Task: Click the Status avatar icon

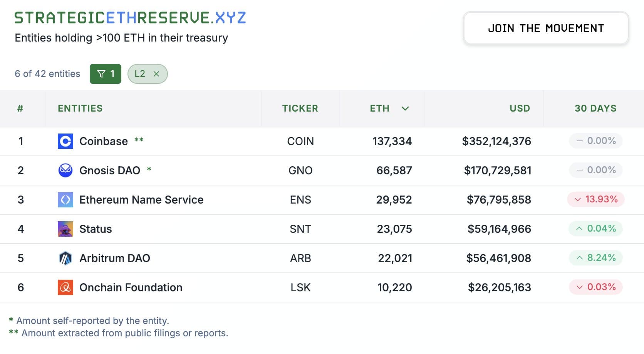Action: coord(65,229)
